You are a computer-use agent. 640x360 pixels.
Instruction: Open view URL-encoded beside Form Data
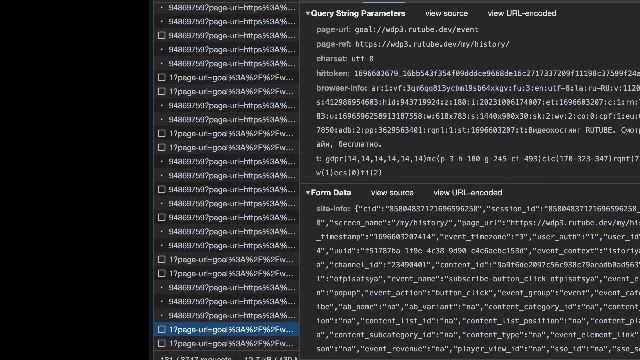[x=468, y=193]
